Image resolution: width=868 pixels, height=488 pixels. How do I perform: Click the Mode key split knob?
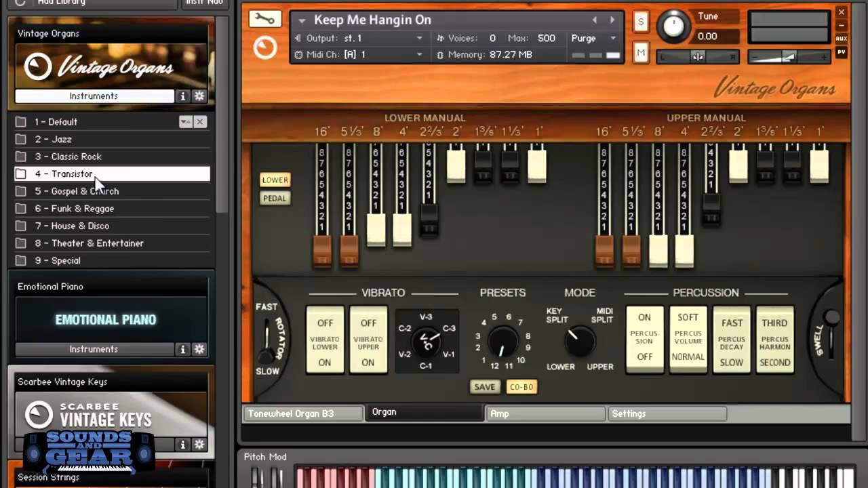click(x=580, y=342)
